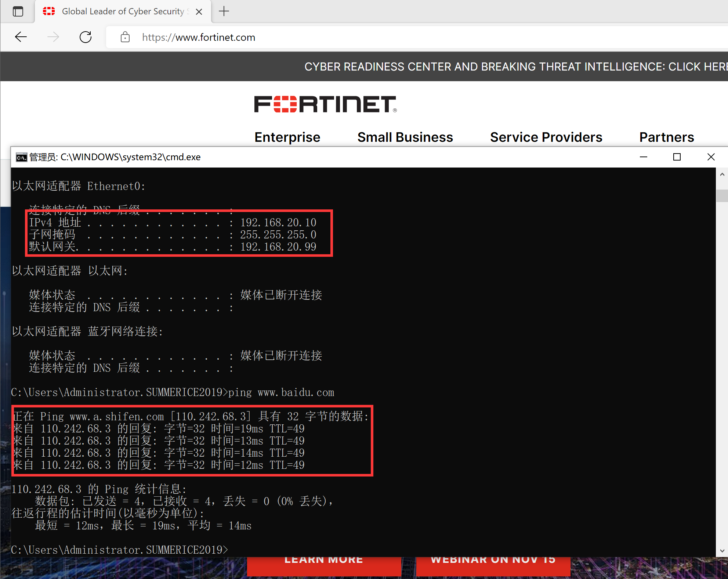This screenshot has height=579, width=728.
Task: Open the tab actions menu icon
Action: pyautogui.click(x=18, y=11)
